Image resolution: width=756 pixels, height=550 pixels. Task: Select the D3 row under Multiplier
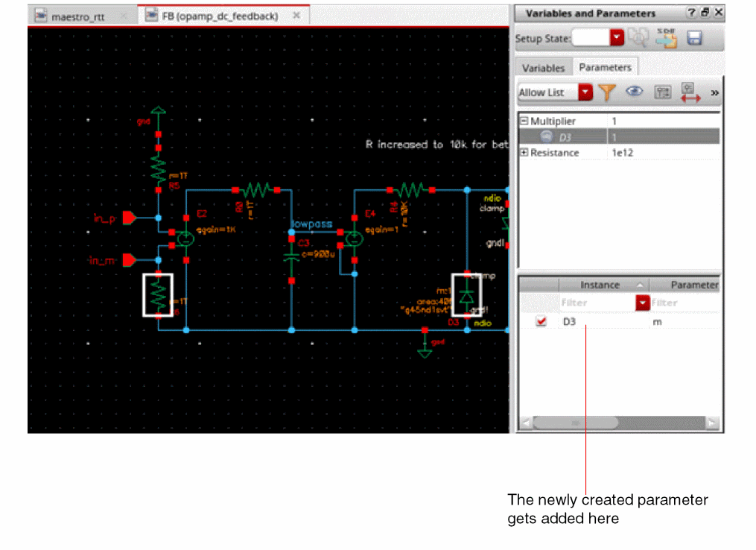pyautogui.click(x=619, y=137)
